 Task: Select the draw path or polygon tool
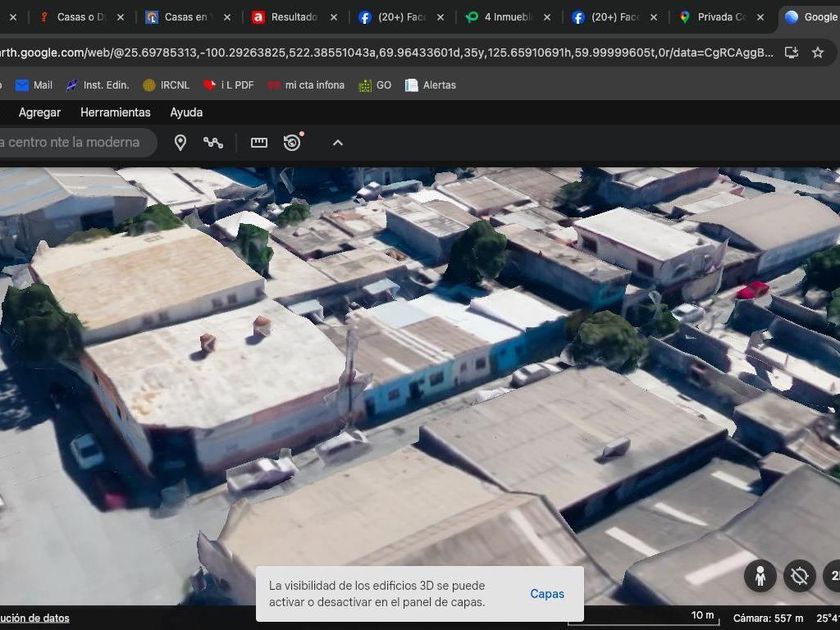coord(213,143)
